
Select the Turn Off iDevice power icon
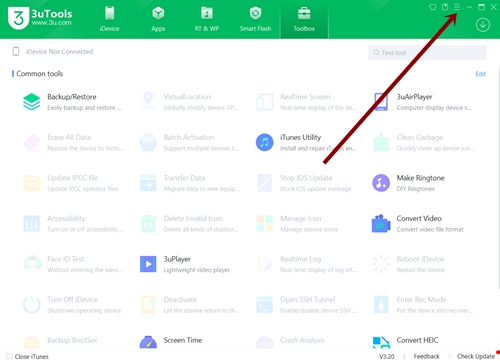pyautogui.click(x=32, y=305)
